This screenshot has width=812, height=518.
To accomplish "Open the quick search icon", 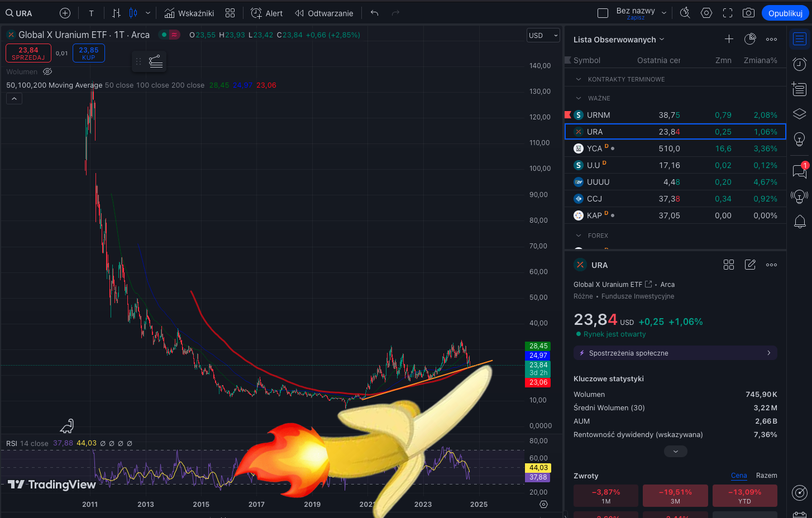I will click(x=685, y=13).
